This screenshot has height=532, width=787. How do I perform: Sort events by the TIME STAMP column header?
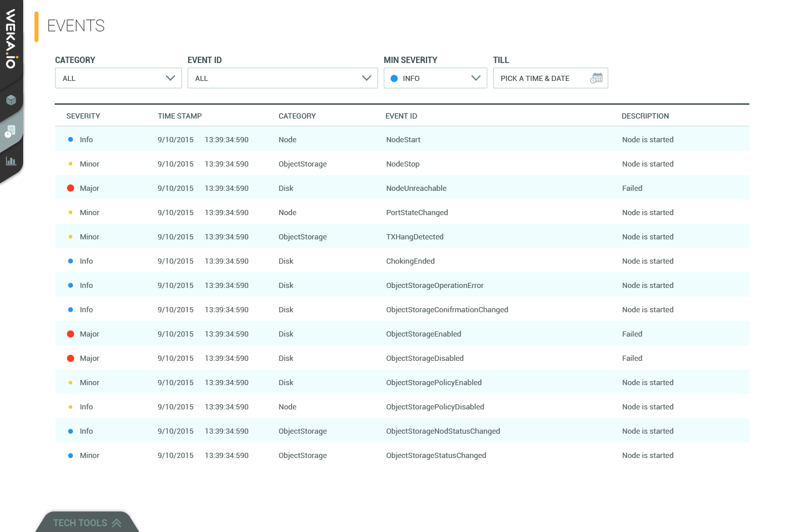pos(179,116)
